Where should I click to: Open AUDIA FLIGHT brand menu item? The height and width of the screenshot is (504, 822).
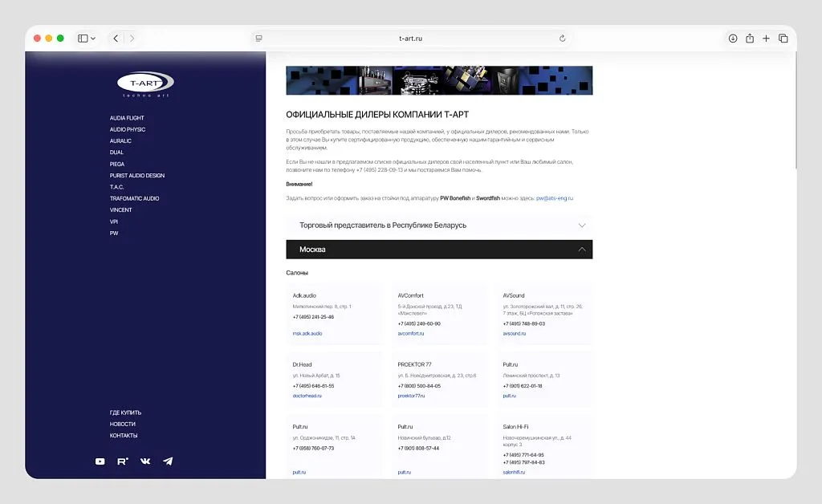tap(127, 118)
